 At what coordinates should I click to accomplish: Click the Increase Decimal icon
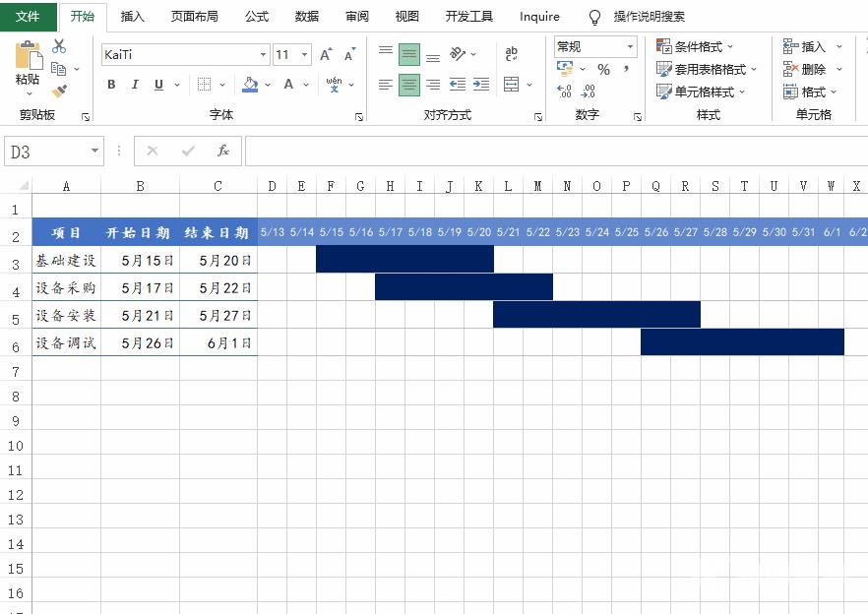point(564,92)
